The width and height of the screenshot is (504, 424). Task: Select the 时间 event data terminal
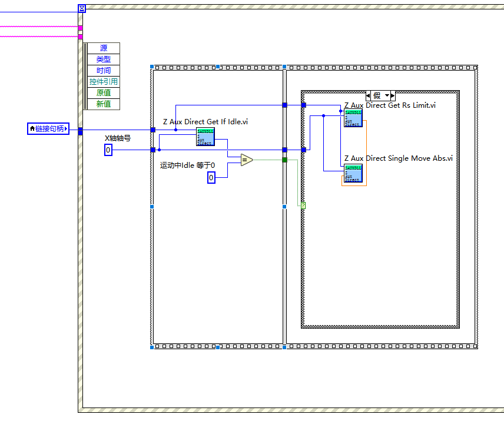pos(103,70)
